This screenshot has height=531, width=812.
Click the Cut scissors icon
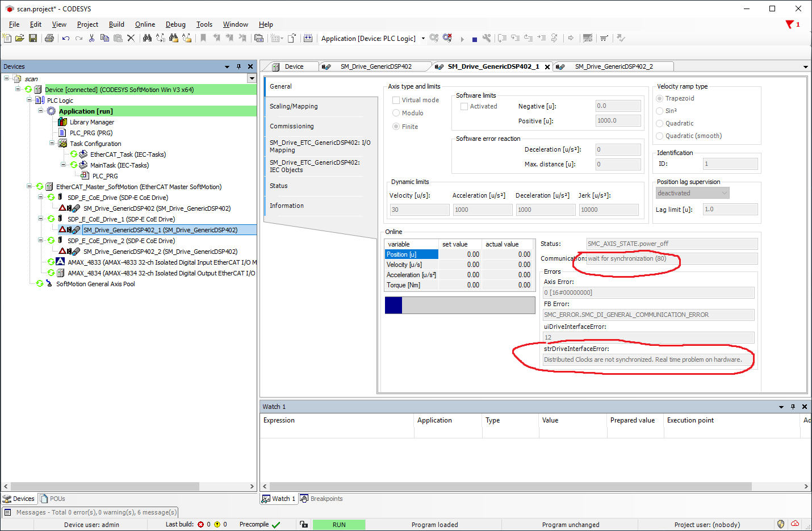[91, 38]
